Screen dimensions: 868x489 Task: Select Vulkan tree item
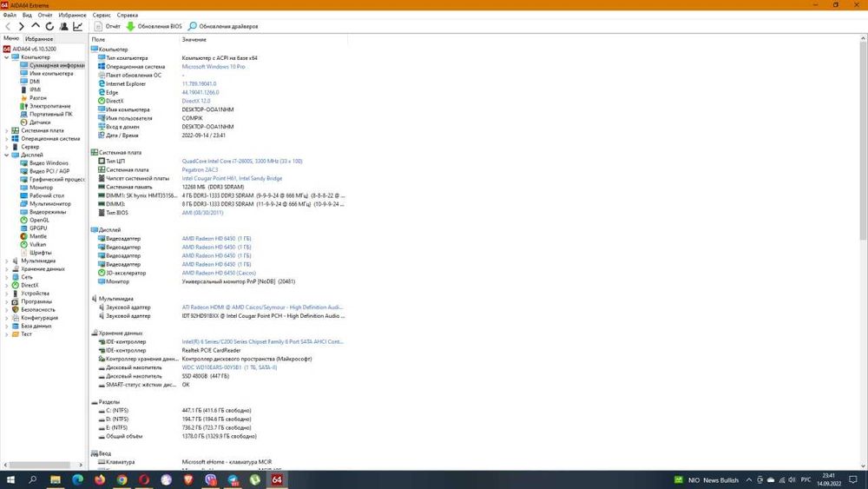[37, 244]
